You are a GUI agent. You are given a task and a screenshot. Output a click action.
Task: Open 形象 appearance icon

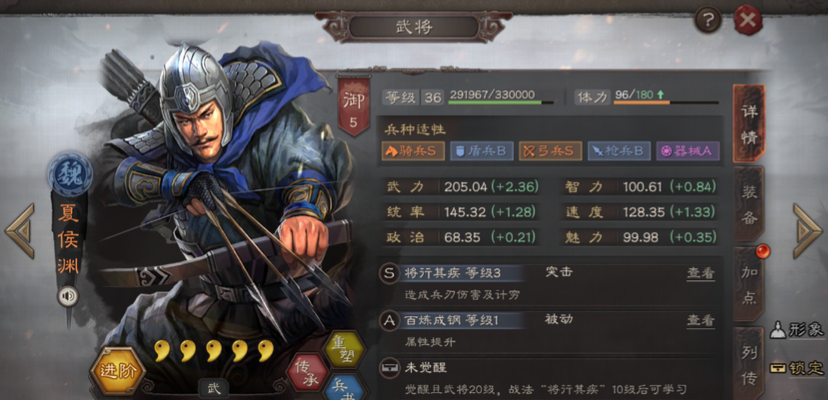[798, 330]
